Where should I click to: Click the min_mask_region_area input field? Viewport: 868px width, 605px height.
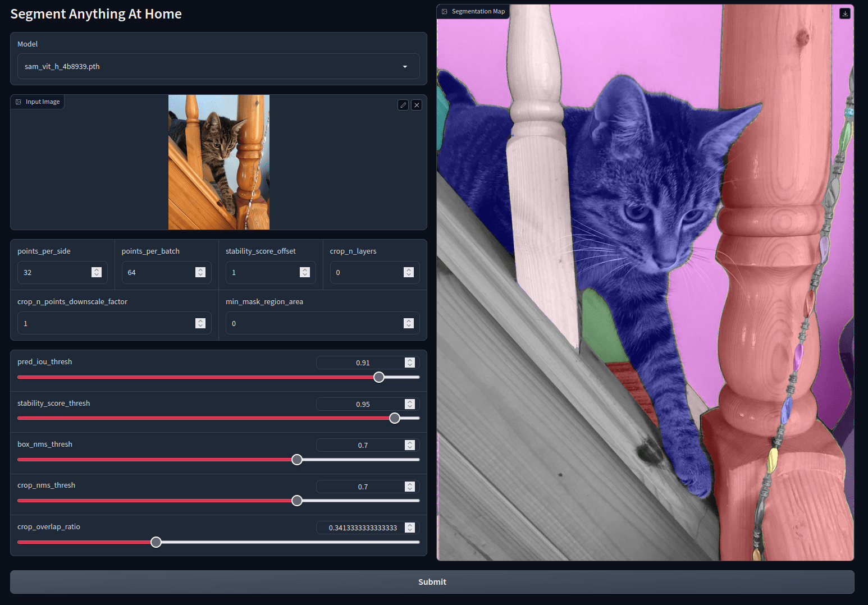[314, 323]
